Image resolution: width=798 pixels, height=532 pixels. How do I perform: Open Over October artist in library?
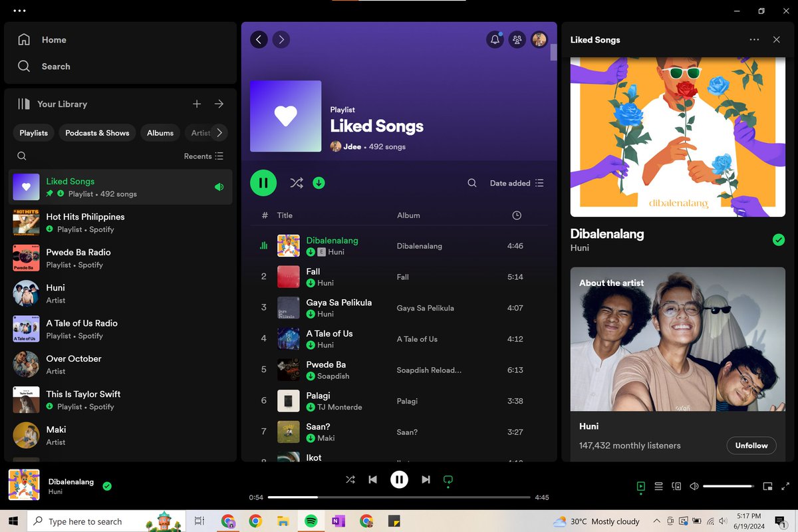(x=120, y=364)
